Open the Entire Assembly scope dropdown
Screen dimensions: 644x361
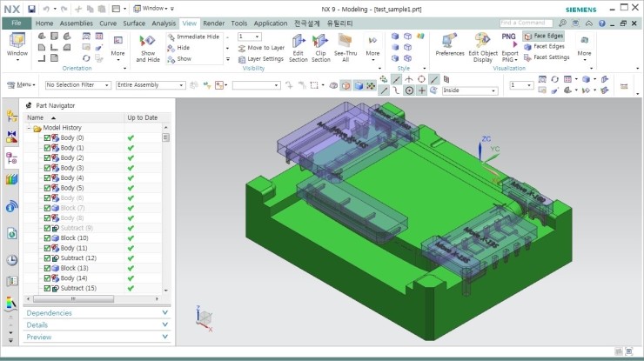[x=151, y=85]
